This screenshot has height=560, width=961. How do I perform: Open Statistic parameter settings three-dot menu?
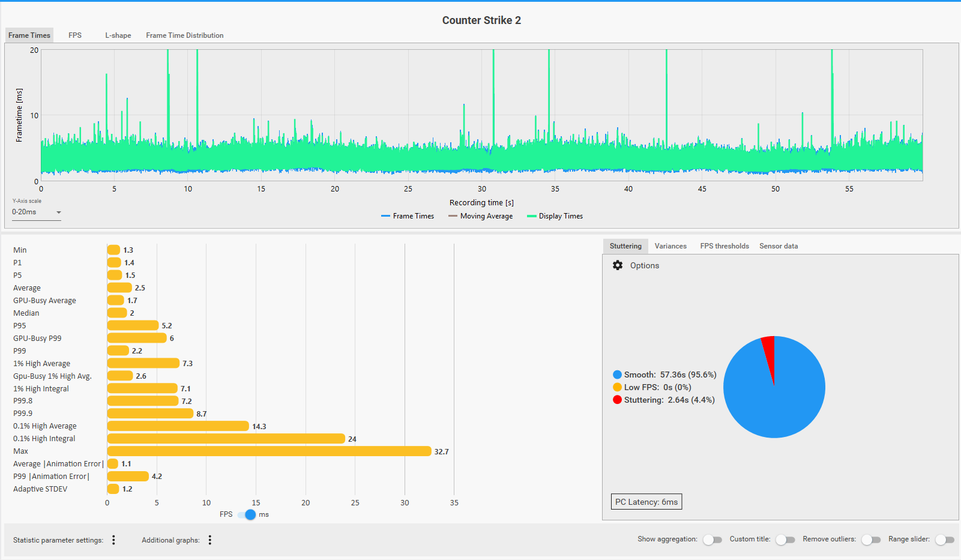click(113, 540)
